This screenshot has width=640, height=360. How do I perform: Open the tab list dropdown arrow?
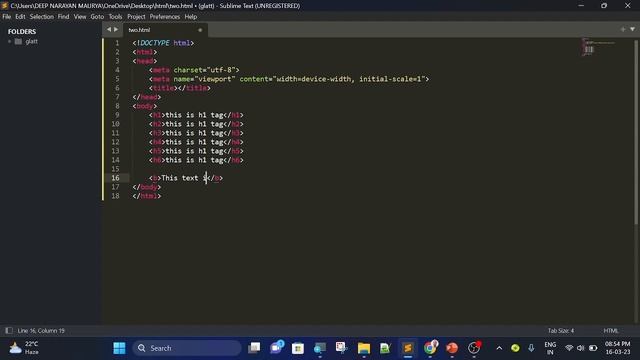point(632,29)
